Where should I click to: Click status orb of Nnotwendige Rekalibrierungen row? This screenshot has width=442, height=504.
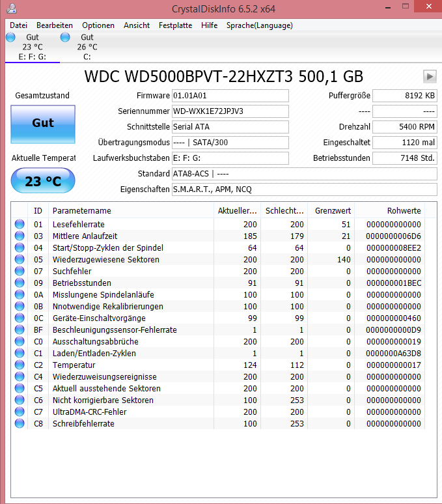[20, 306]
